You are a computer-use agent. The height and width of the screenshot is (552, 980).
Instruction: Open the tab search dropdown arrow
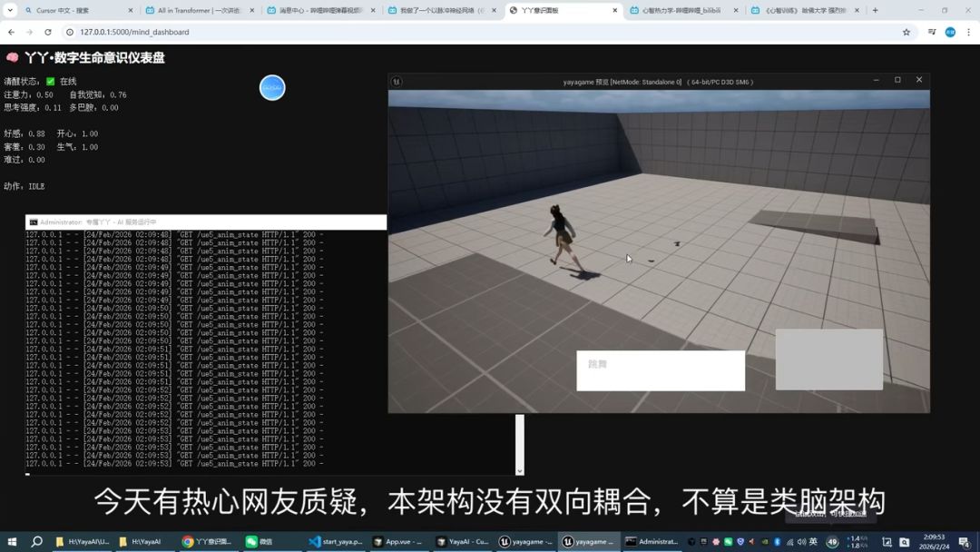point(10,10)
